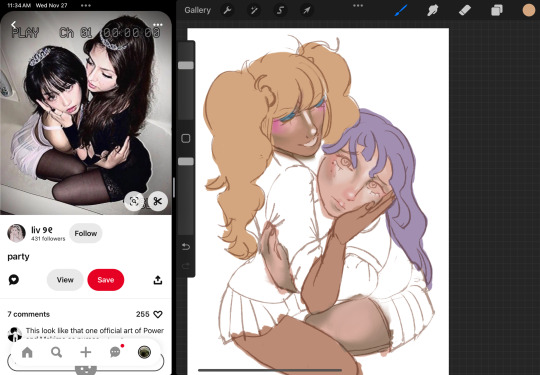This screenshot has height=375, width=540.
Task: Go to Pinterest Home tab
Action: [x=27, y=352]
